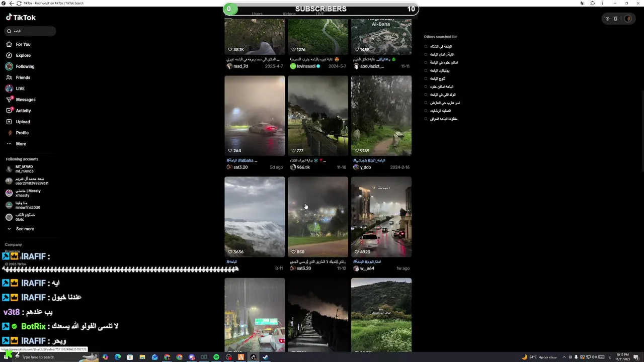This screenshot has width=644, height=362.
Task: Open File Explorer from the taskbar
Action: click(142, 357)
